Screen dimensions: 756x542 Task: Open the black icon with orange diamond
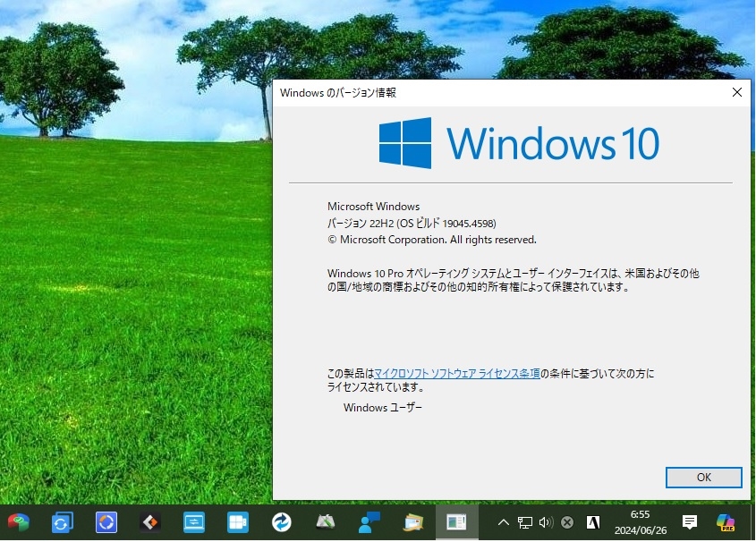pos(150,522)
